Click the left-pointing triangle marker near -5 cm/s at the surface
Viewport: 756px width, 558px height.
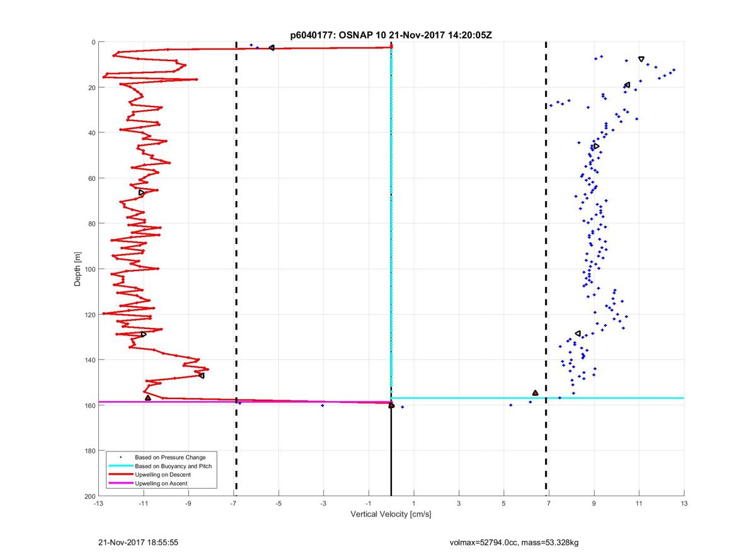click(271, 48)
